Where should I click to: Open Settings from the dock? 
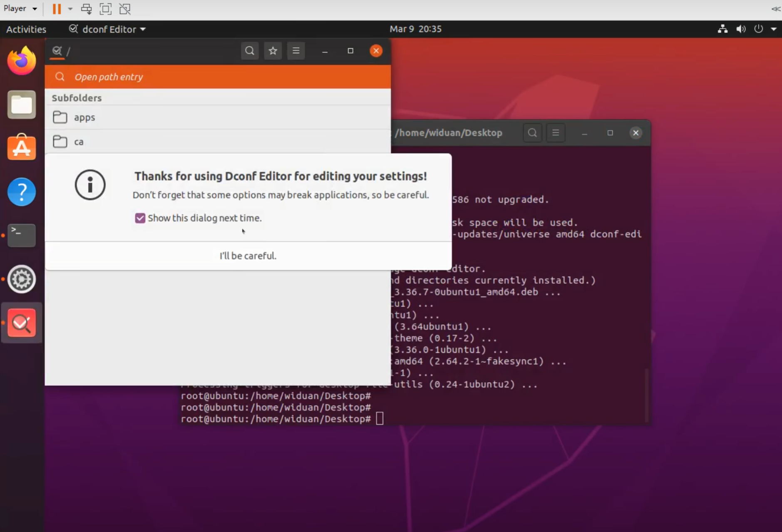coord(22,279)
